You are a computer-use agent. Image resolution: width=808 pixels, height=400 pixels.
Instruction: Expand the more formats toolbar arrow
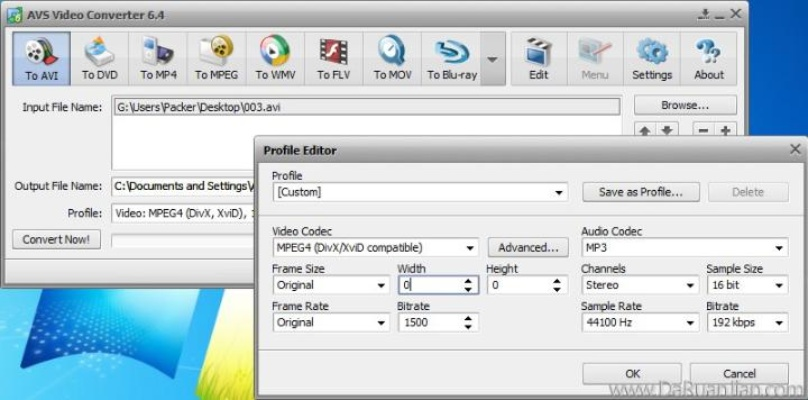[491, 59]
